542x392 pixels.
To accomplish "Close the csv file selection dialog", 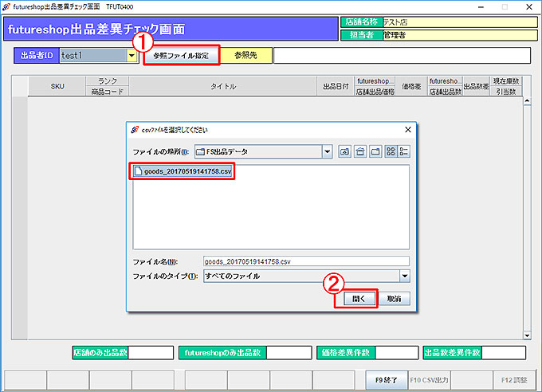I will (408, 130).
